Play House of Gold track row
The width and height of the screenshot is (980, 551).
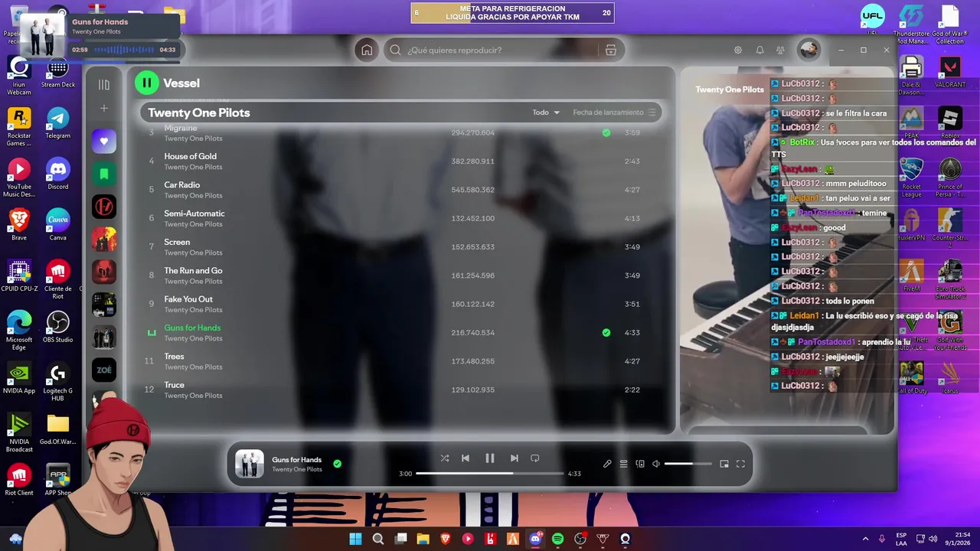(402, 161)
